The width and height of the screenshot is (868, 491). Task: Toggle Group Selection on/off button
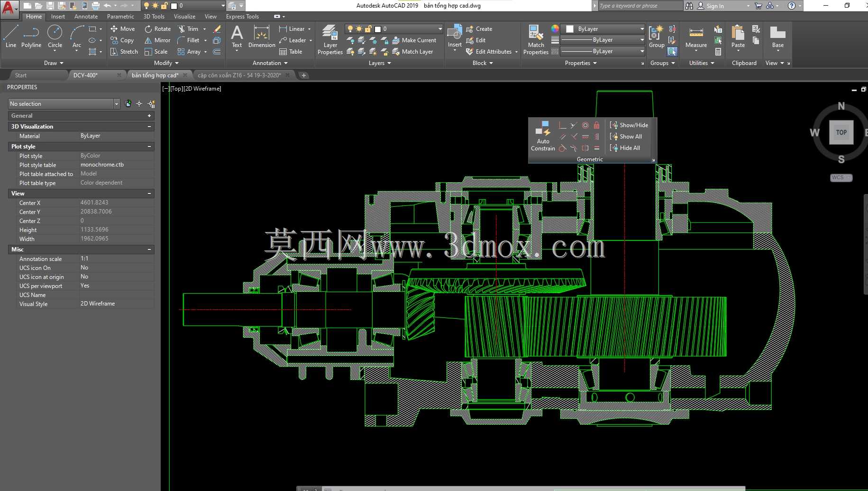(x=672, y=52)
